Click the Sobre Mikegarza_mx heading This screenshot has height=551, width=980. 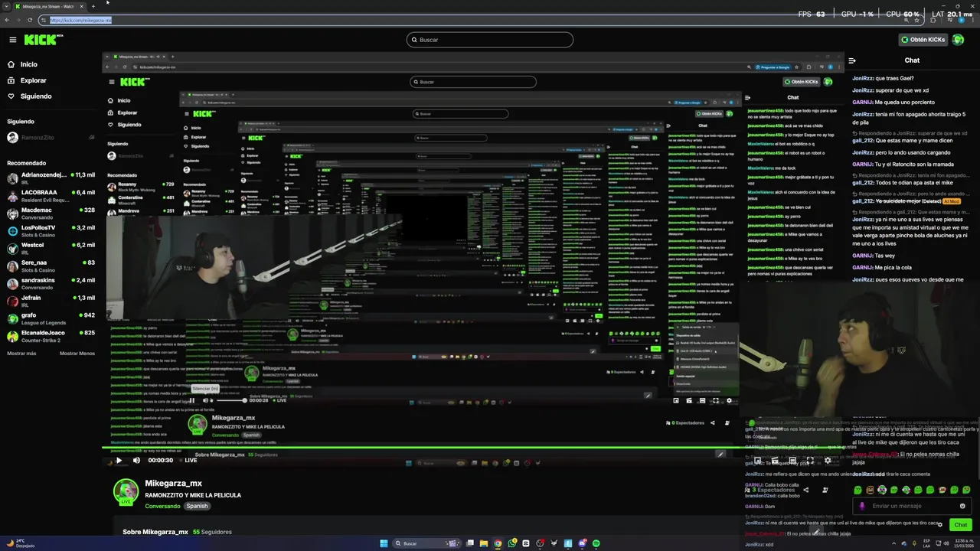[155, 532]
